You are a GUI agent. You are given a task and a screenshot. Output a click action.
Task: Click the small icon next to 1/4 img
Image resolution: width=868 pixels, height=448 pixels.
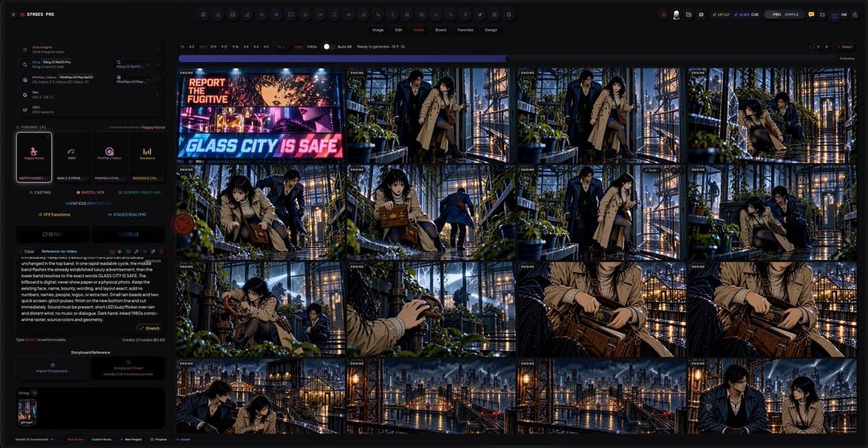point(35,393)
